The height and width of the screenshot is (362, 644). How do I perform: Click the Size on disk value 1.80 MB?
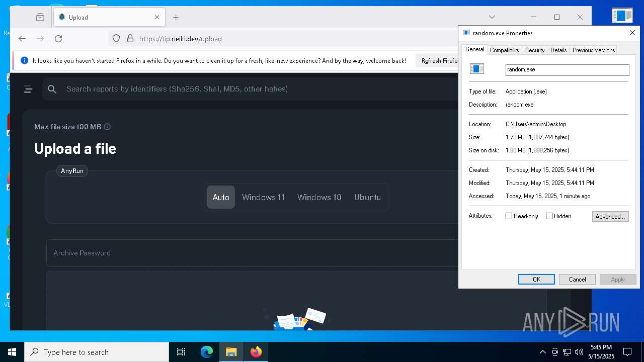click(537, 150)
